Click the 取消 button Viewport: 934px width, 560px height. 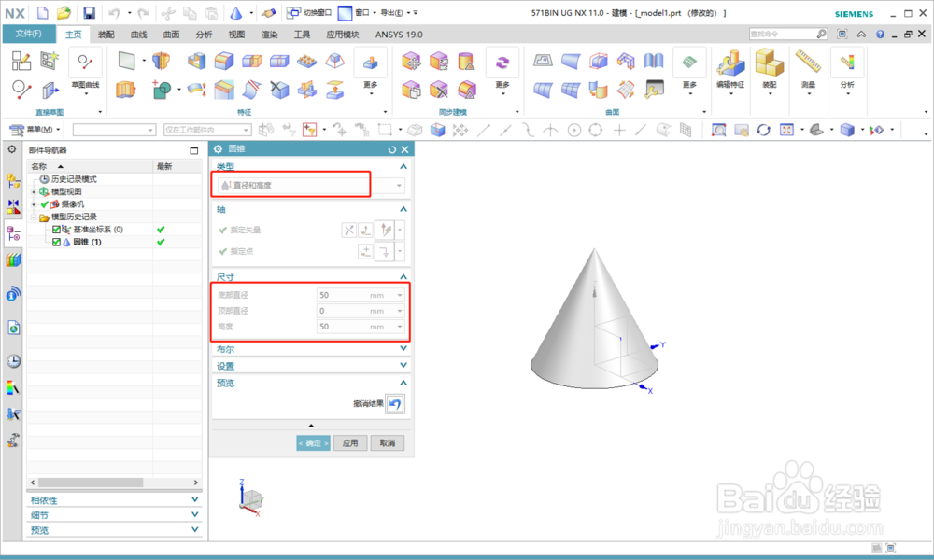(388, 442)
